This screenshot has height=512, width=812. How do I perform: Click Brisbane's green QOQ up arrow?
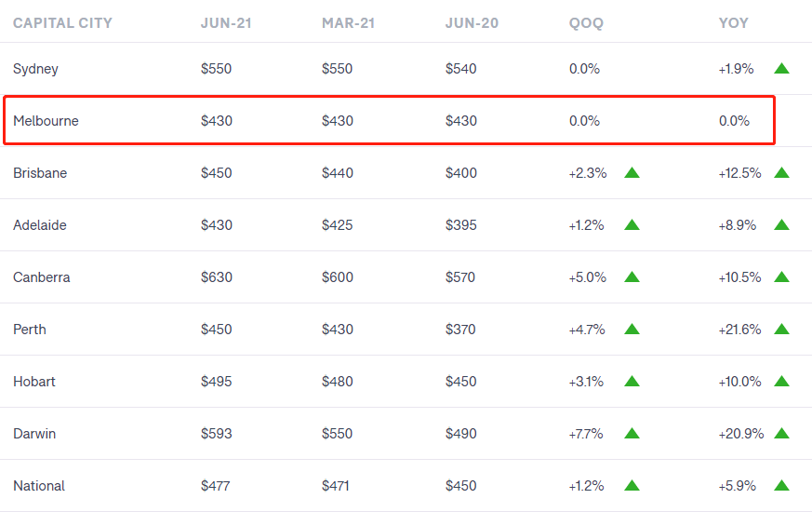point(632,172)
